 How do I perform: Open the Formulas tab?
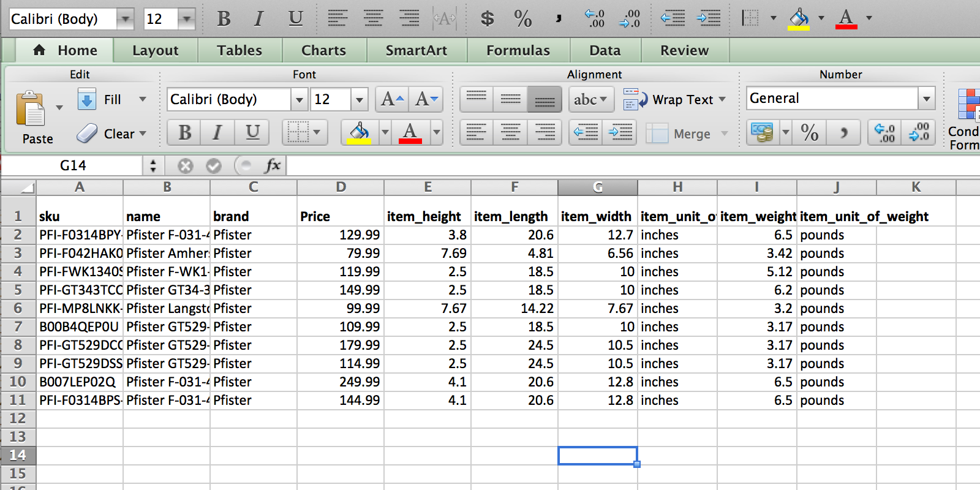[518, 50]
